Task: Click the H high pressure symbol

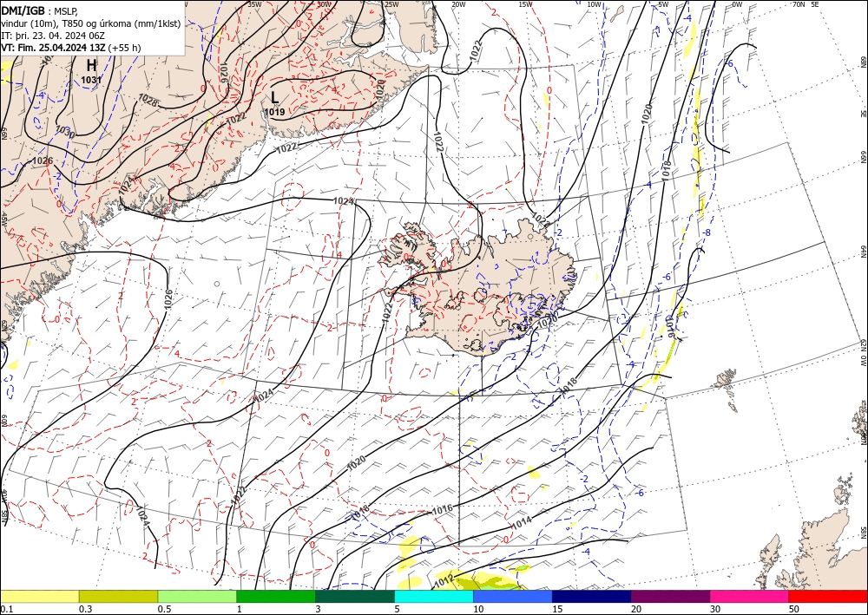Action: click(x=91, y=65)
